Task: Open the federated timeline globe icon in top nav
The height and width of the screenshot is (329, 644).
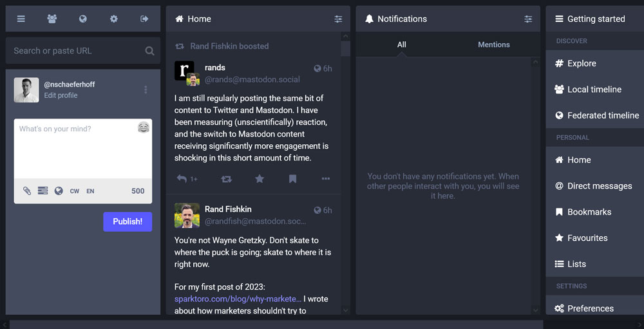Action: pos(83,19)
